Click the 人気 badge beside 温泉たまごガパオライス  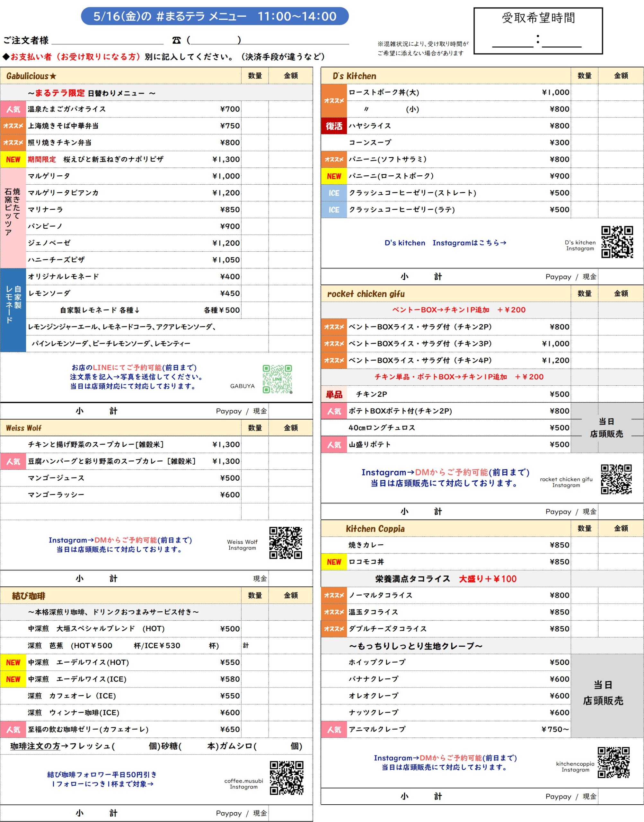13,109
